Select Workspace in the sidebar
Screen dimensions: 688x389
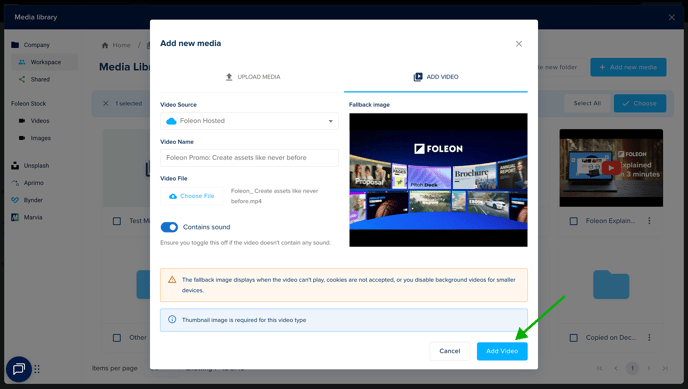[44, 62]
